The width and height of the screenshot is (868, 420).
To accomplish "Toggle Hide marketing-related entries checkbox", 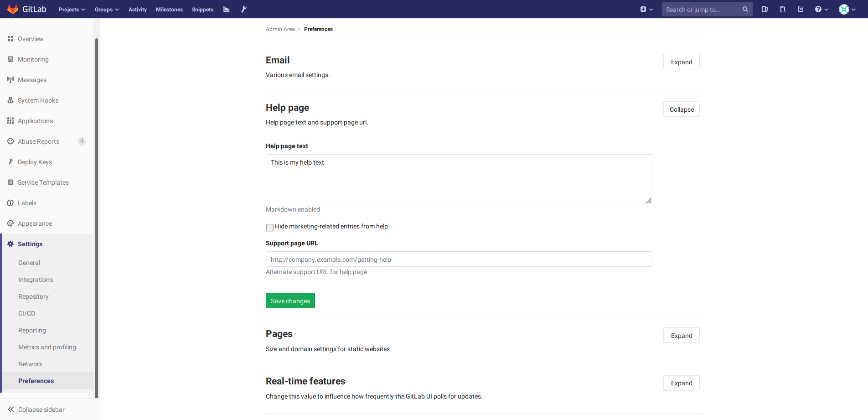I will [270, 227].
